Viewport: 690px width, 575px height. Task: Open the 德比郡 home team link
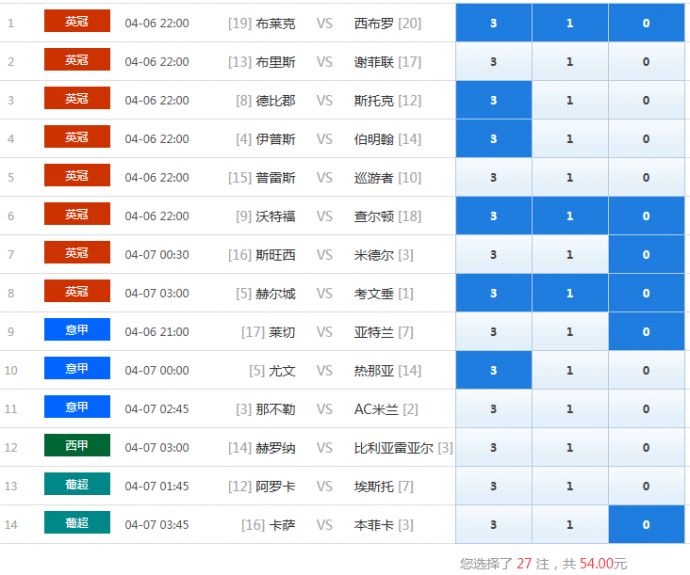click(x=275, y=101)
